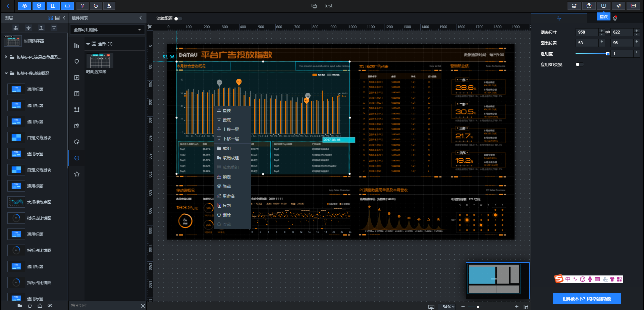Go back using the top-left arrow

point(8,6)
